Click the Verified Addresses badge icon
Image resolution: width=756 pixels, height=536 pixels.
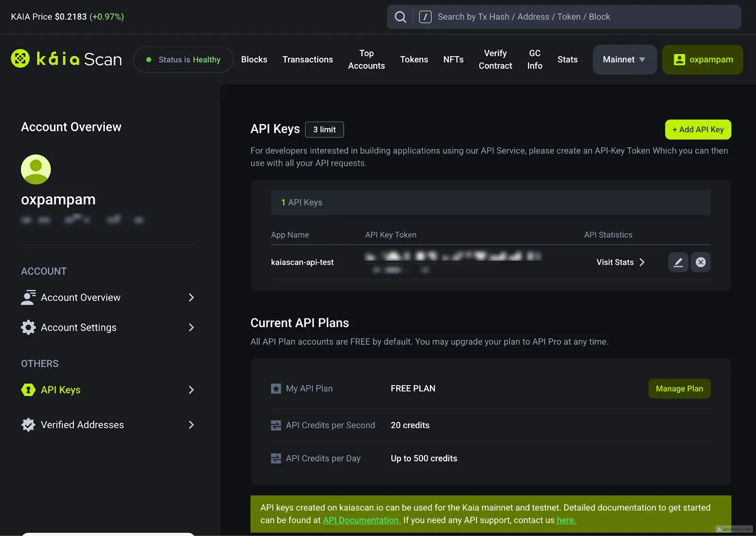coord(28,425)
